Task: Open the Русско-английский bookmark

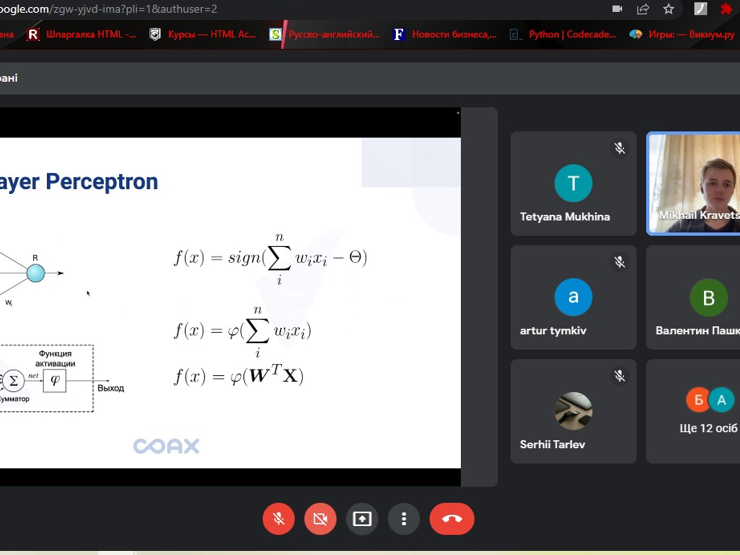Action: pyautogui.click(x=325, y=34)
